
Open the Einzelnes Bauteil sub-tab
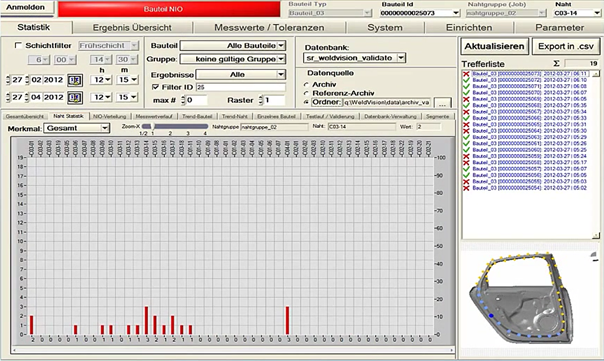(276, 116)
